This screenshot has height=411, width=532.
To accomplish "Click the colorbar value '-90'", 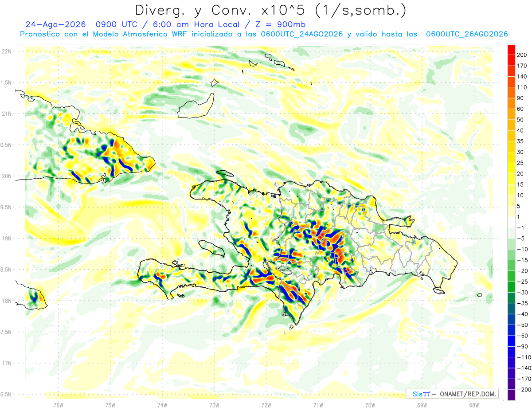I will click(523, 346).
